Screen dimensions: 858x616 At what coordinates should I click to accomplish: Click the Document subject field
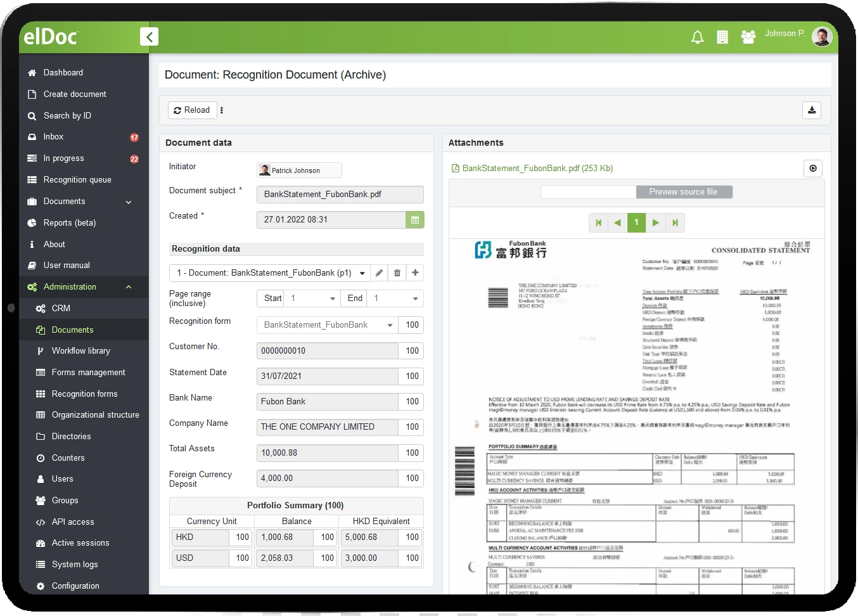click(340, 195)
